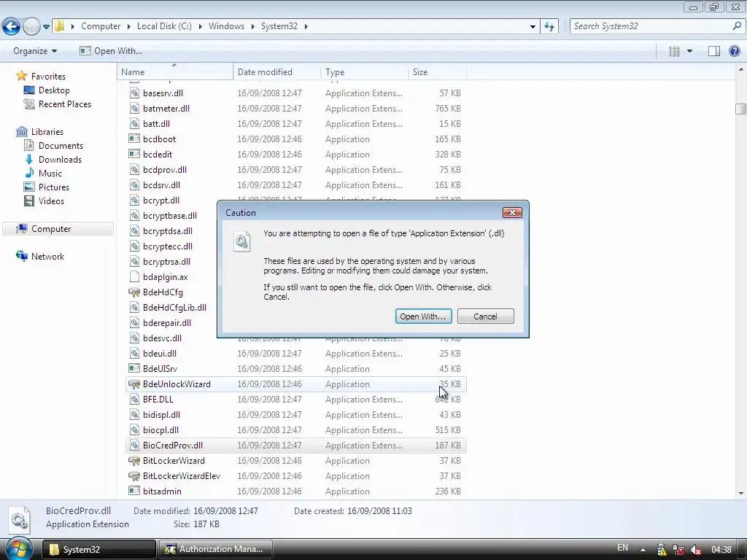Open the Downloads folder icon

point(29,159)
